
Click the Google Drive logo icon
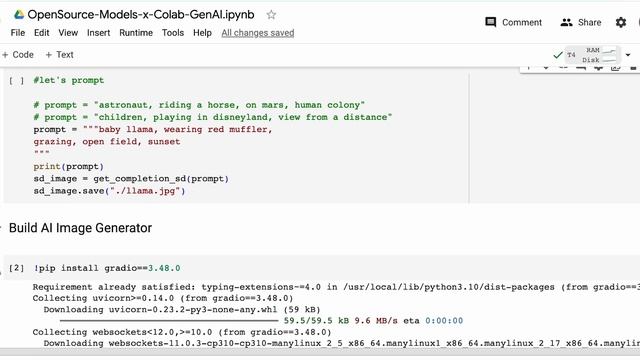19,15
